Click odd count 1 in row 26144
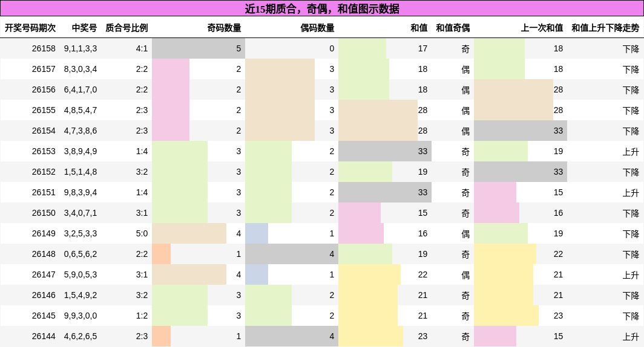The height and width of the screenshot is (347, 644). click(x=238, y=336)
